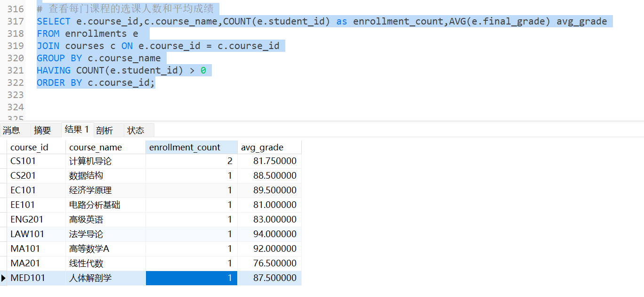Open the 摘要 tab
This screenshot has width=644, height=297.
click(x=42, y=131)
